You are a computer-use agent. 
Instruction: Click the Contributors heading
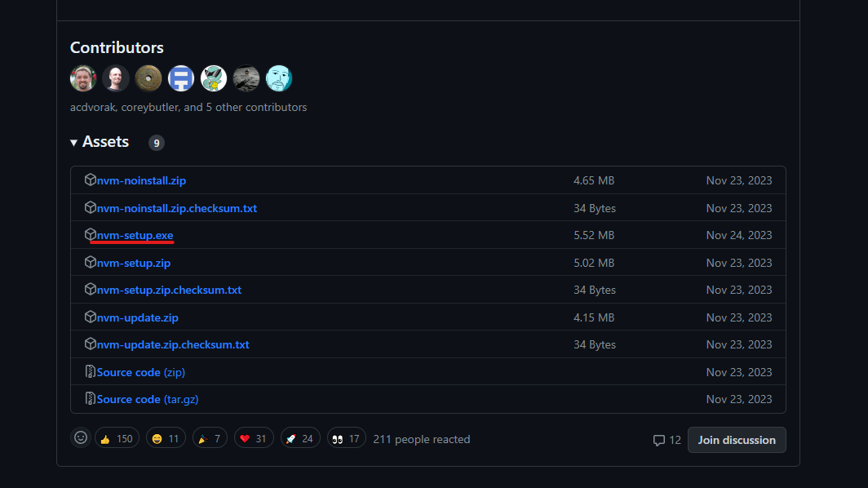(117, 47)
